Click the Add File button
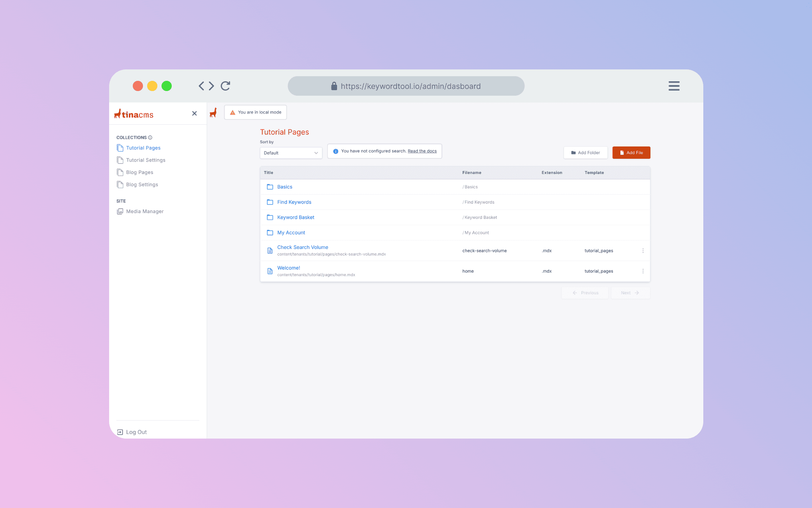The height and width of the screenshot is (508, 812). [631, 152]
